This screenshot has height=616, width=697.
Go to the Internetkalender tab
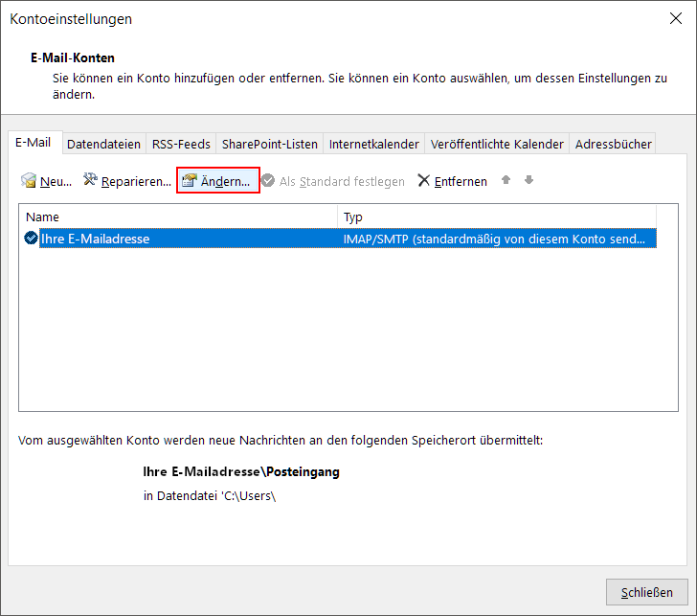(373, 144)
